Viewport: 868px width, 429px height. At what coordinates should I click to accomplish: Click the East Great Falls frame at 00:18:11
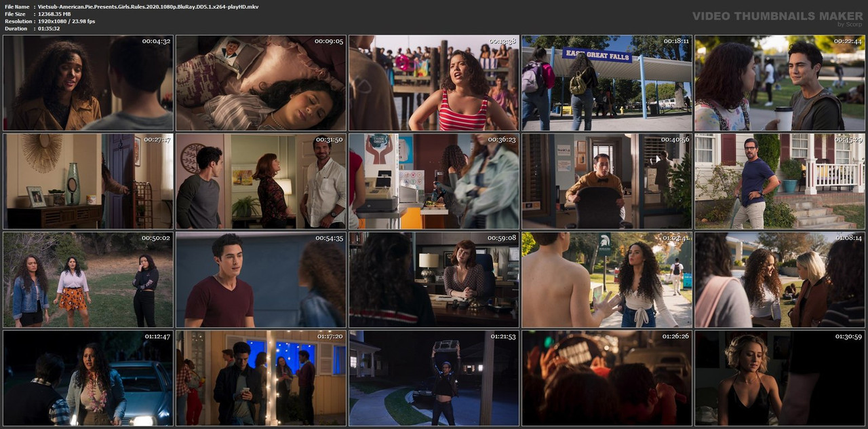607,83
